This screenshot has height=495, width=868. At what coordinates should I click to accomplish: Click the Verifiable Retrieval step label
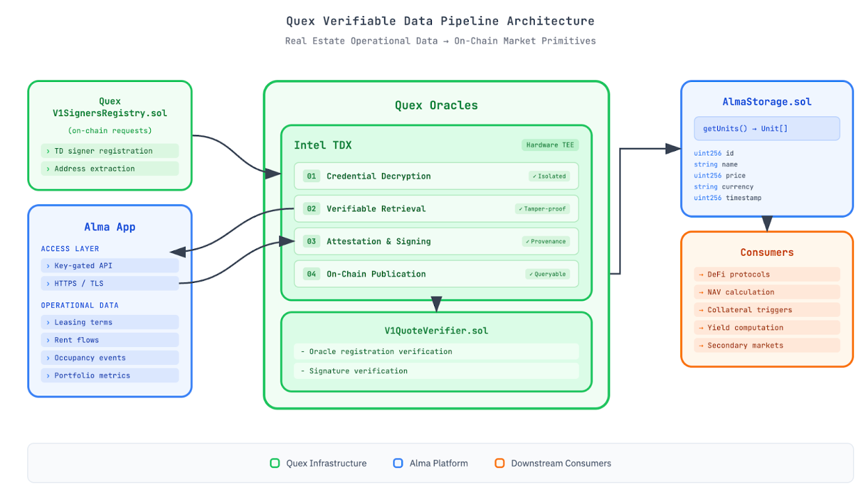click(376, 209)
